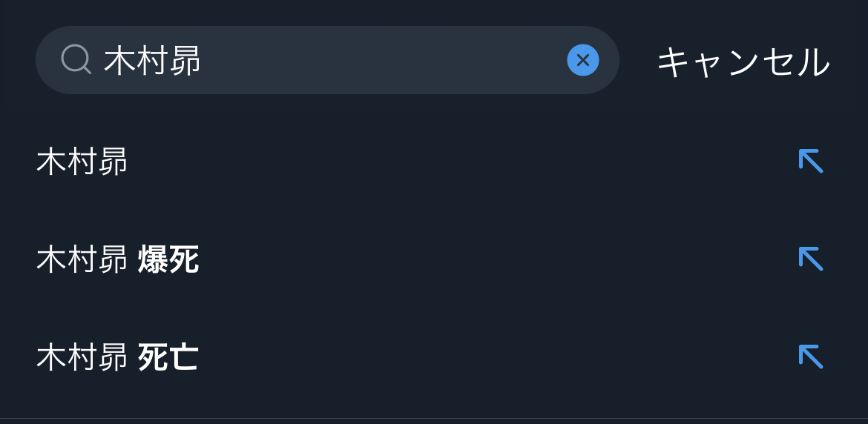Click the blue circular clear-text button

583,60
